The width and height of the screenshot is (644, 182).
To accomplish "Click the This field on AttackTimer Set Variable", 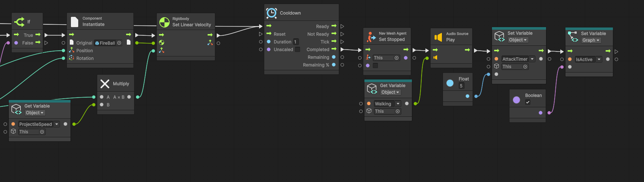I will coord(515,67).
